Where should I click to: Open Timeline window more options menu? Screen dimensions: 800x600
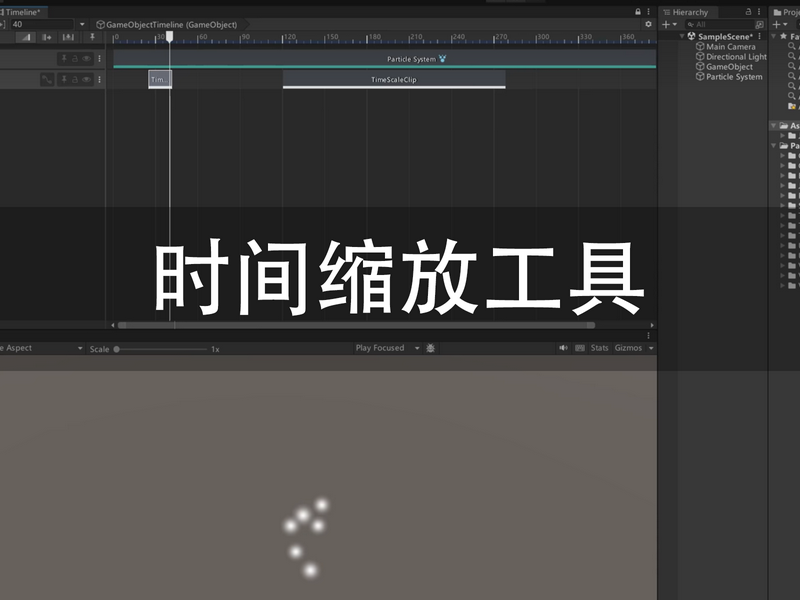pos(648,11)
